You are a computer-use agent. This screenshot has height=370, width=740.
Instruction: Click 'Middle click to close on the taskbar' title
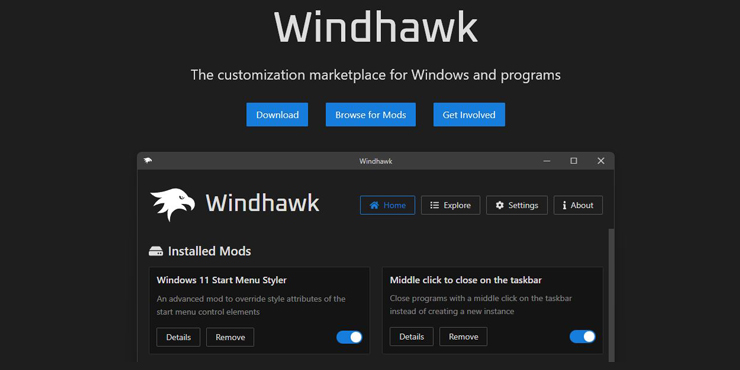point(466,280)
